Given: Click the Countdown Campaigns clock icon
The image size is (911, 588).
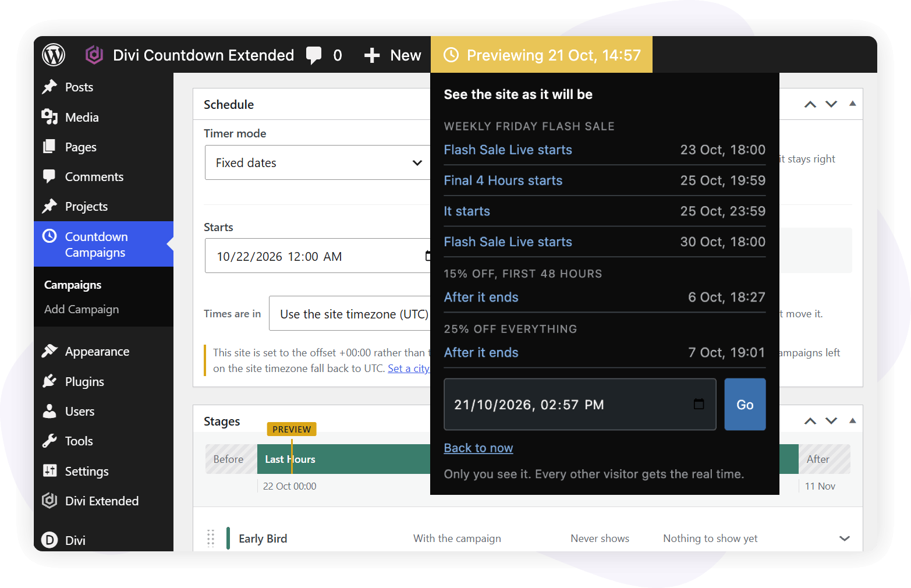Looking at the screenshot, I should pos(49,236).
